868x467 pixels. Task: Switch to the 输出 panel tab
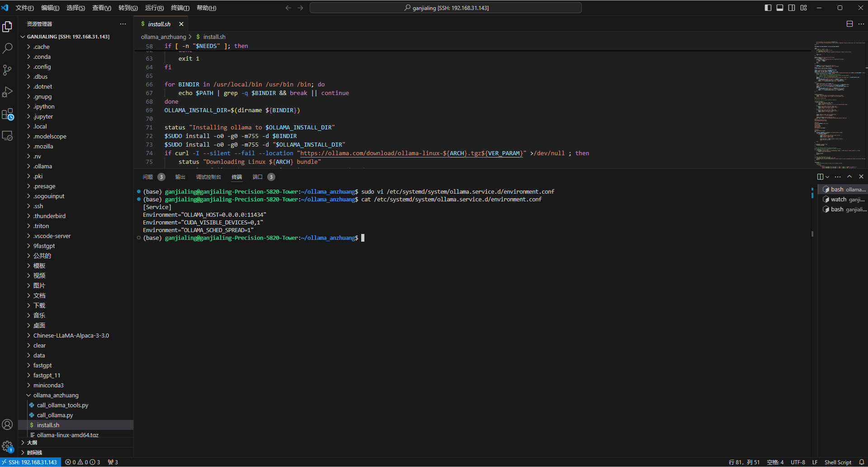(x=180, y=177)
